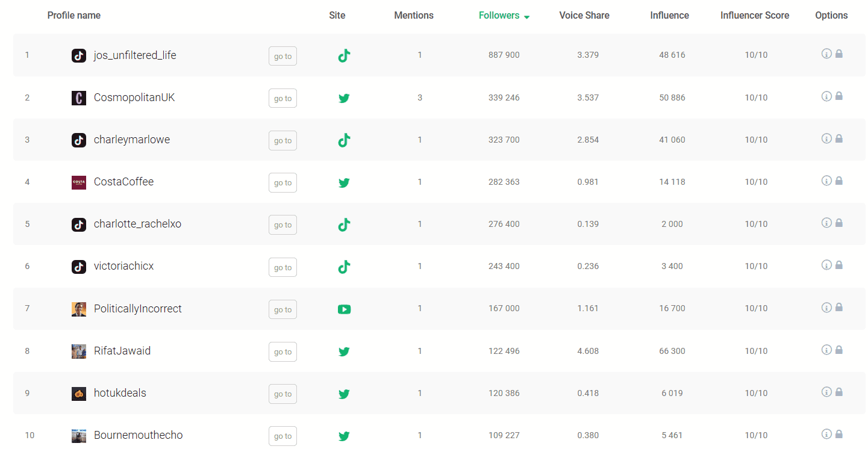This screenshot has height=449, width=868.
Task: Click 'go to' button for CosmopolitanUK
Action: tap(283, 98)
